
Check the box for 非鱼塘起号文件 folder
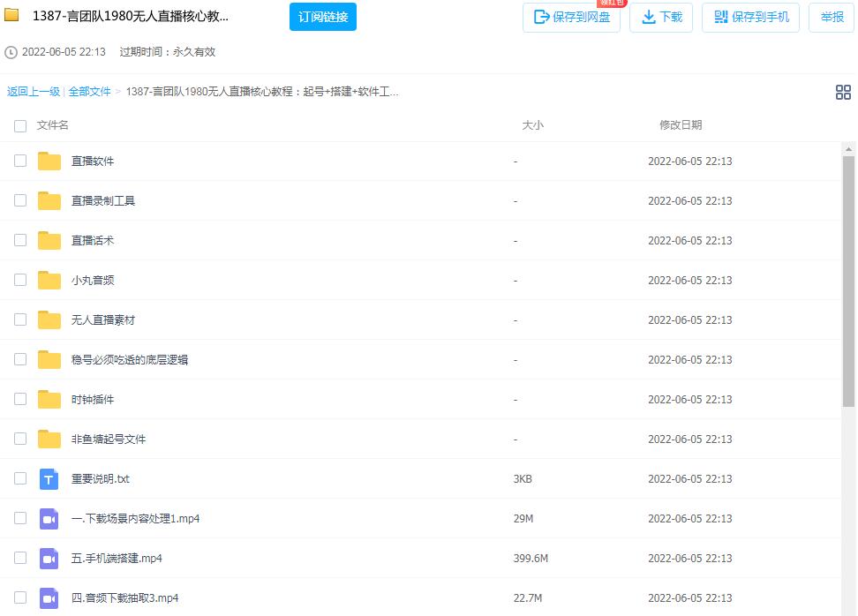(20, 439)
